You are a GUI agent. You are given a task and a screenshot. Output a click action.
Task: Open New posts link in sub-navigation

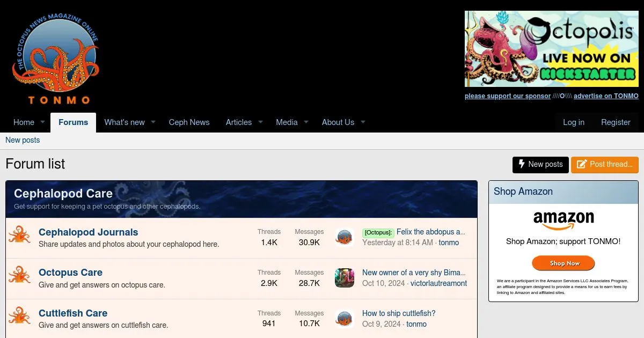(23, 140)
